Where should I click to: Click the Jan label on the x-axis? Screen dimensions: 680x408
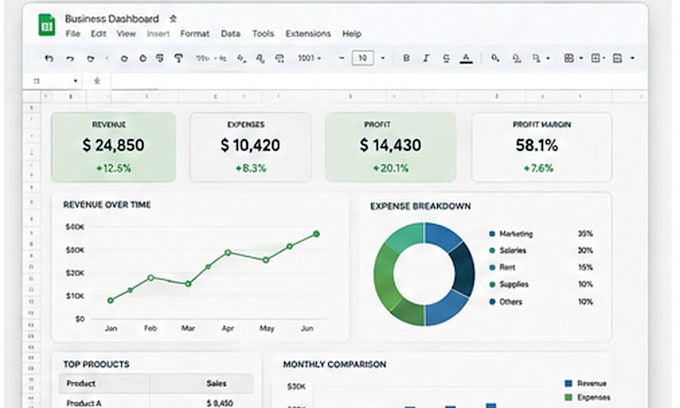[x=111, y=328]
